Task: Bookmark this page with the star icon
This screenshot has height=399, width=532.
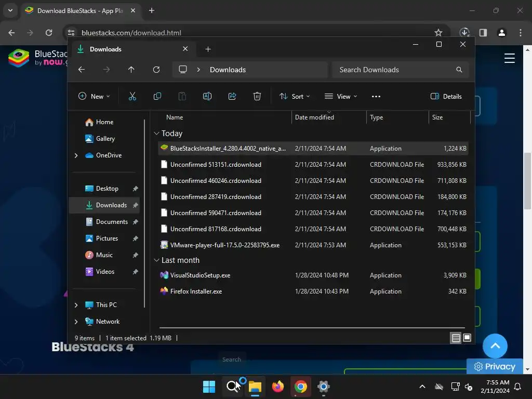Action: (x=438, y=33)
